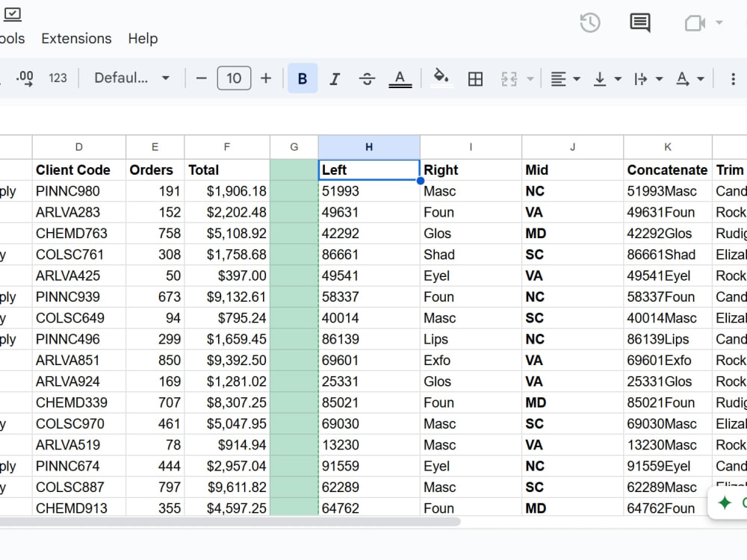Toggle italic formatting
This screenshot has width=747, height=560.
pos(335,78)
